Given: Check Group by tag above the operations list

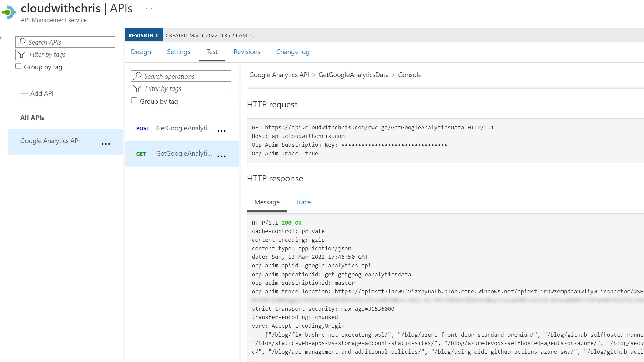Looking at the screenshot, I should point(134,100).
